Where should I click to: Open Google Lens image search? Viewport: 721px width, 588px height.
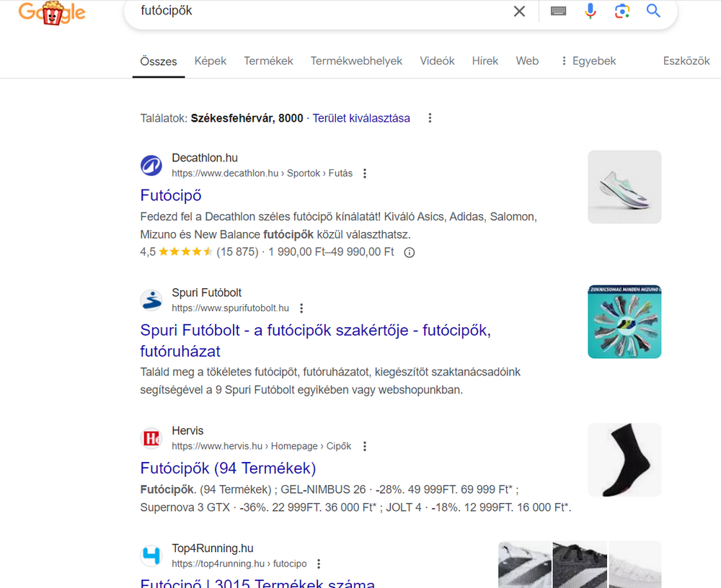point(622,11)
